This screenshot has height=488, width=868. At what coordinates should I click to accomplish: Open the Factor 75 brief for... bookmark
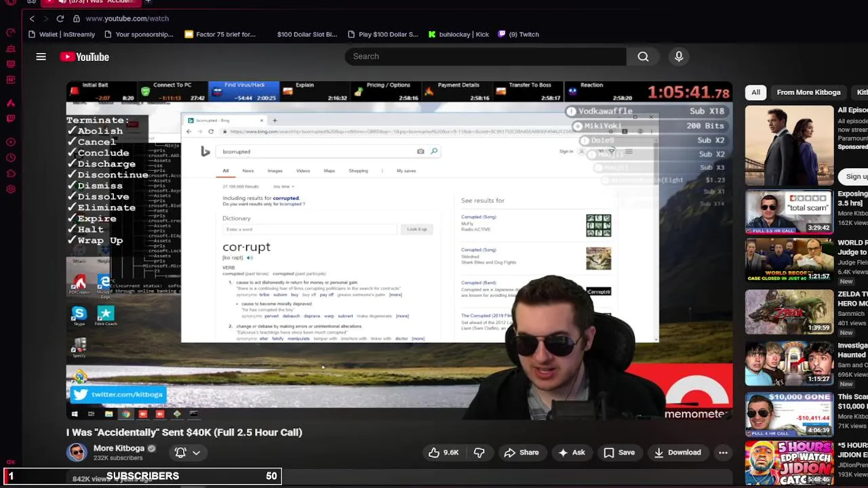point(220,34)
